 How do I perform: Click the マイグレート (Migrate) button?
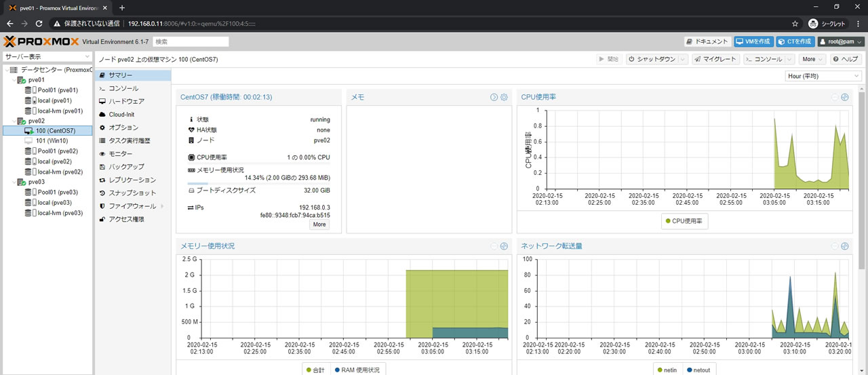click(x=715, y=59)
